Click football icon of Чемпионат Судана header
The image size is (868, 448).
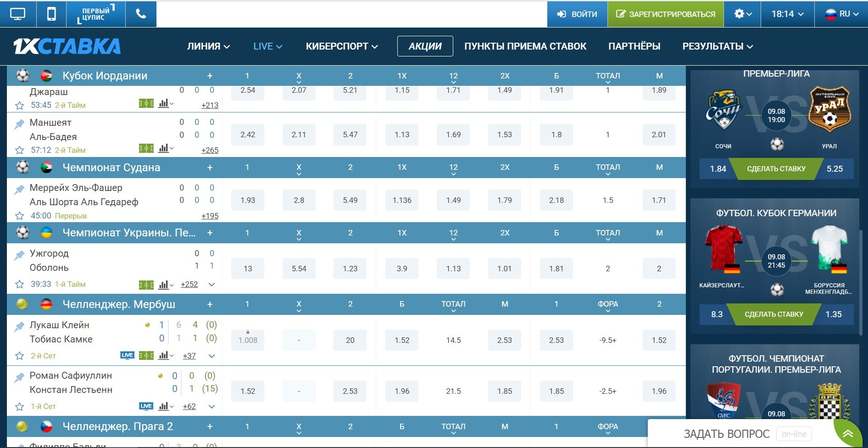tap(22, 168)
